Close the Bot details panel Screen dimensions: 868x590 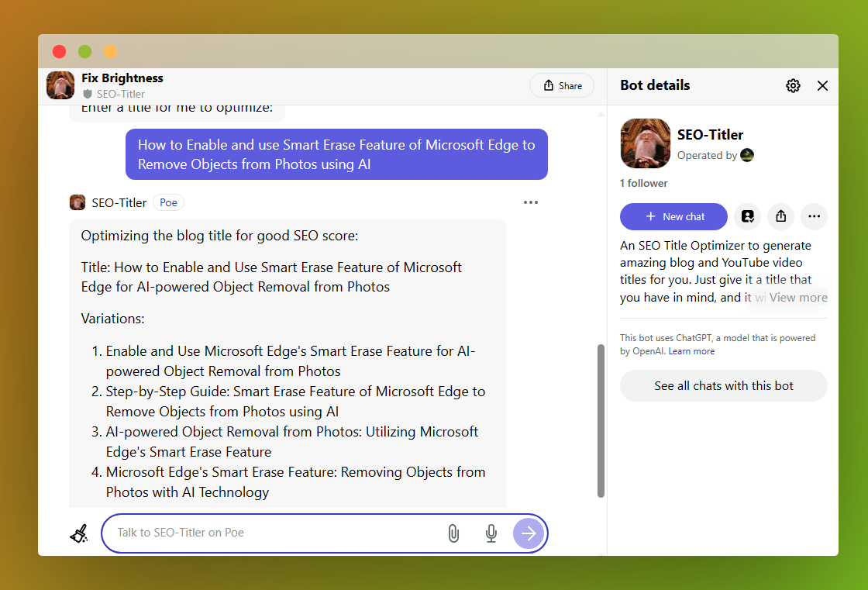[822, 85]
